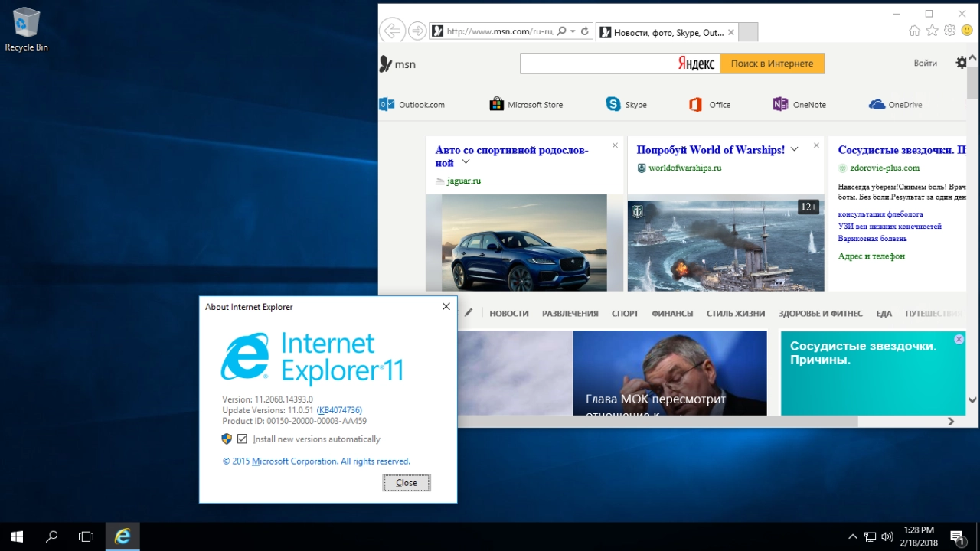Dismiss the teal Сосудистые звездочки ad
The width and height of the screenshot is (980, 551).
(x=959, y=339)
